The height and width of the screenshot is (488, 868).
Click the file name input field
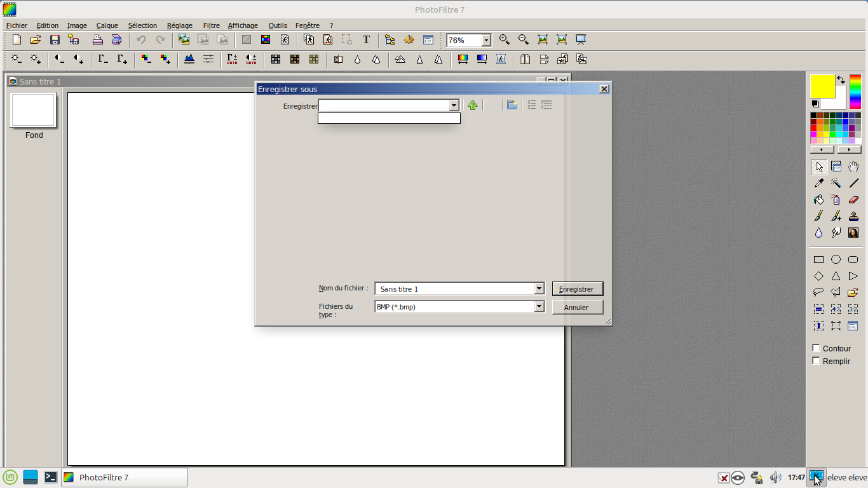[455, 288]
